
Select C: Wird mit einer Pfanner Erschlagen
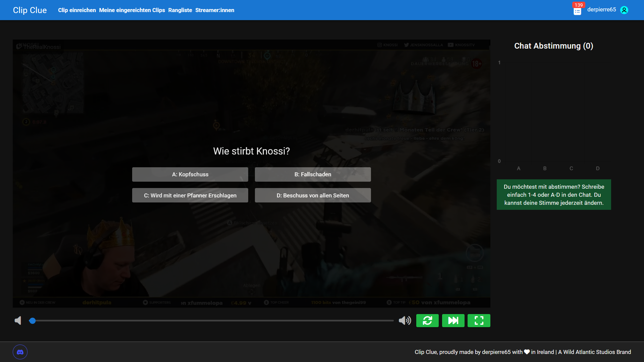(x=190, y=195)
